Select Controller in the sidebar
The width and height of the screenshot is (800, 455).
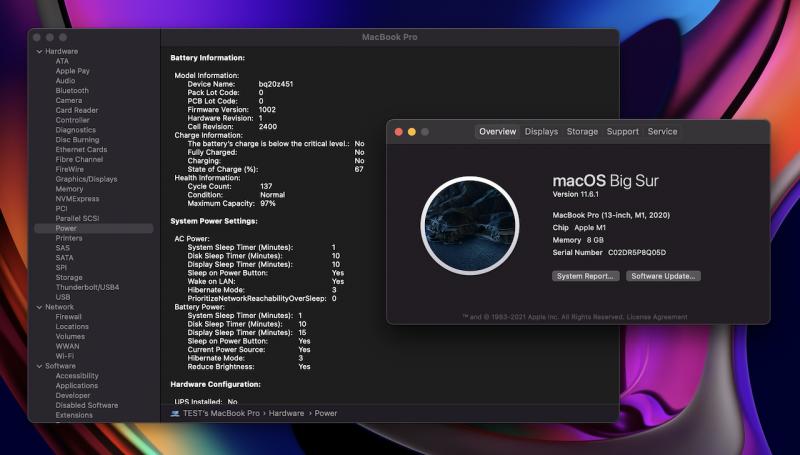72,120
